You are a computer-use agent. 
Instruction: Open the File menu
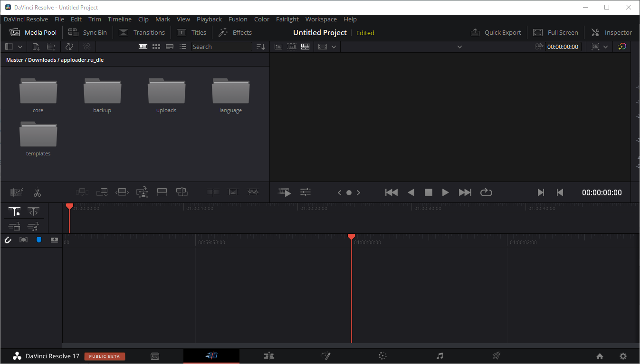click(59, 19)
